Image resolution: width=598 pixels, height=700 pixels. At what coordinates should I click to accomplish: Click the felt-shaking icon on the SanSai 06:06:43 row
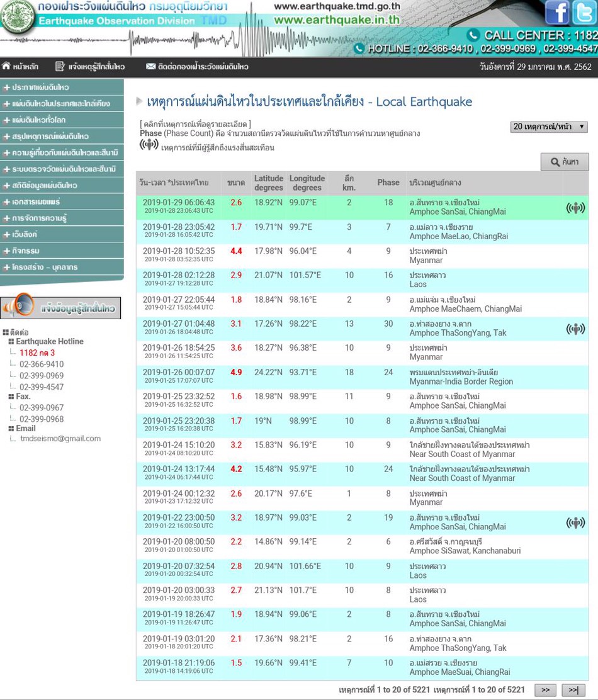coord(575,208)
